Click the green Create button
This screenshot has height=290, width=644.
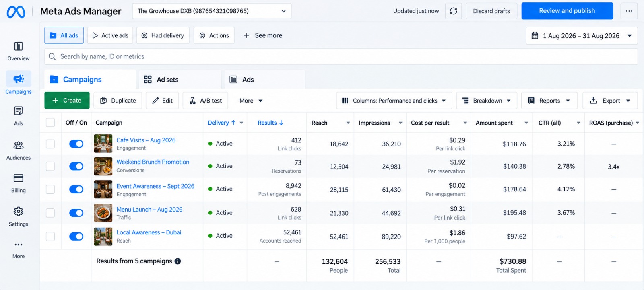[67, 101]
